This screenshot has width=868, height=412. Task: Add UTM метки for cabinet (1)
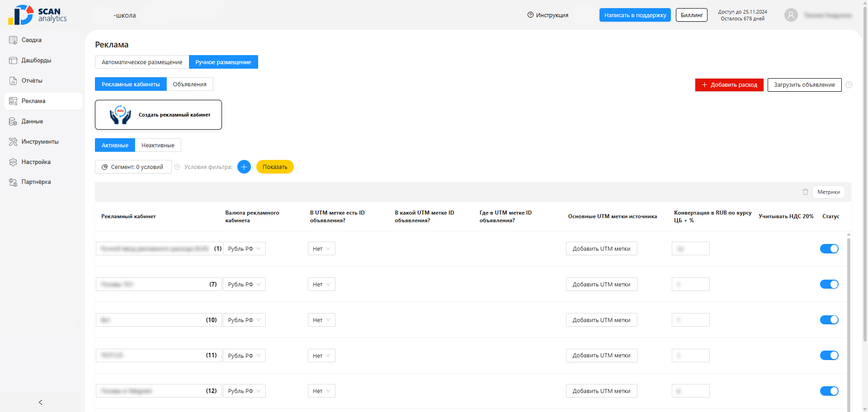pos(602,249)
